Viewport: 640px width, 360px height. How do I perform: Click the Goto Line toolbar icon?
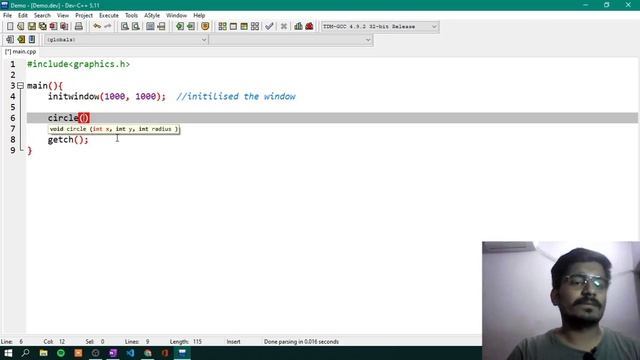(x=161, y=27)
